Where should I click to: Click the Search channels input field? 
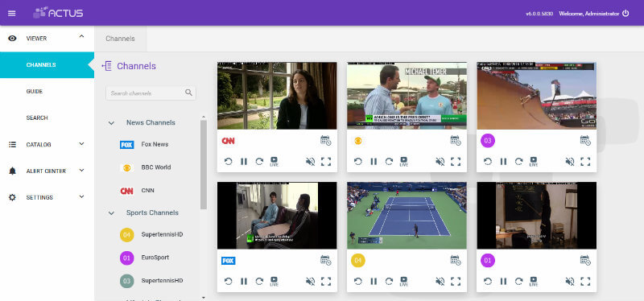[x=151, y=93]
